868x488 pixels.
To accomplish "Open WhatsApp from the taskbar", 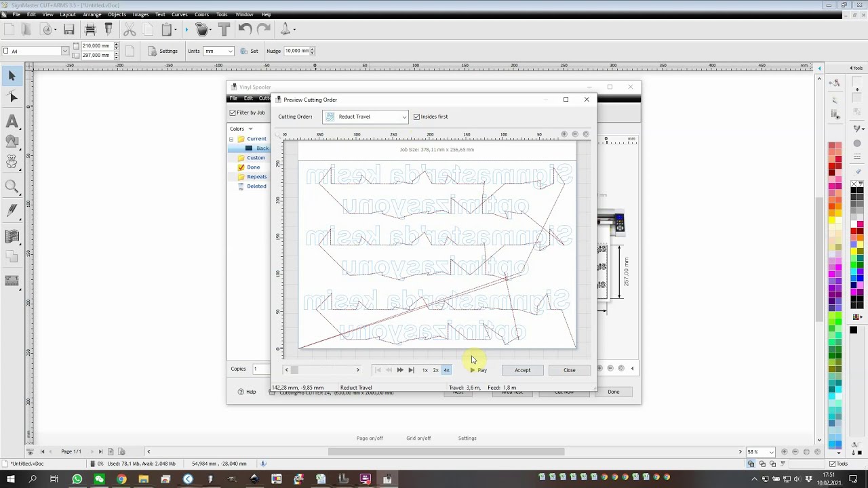I will (x=77, y=479).
